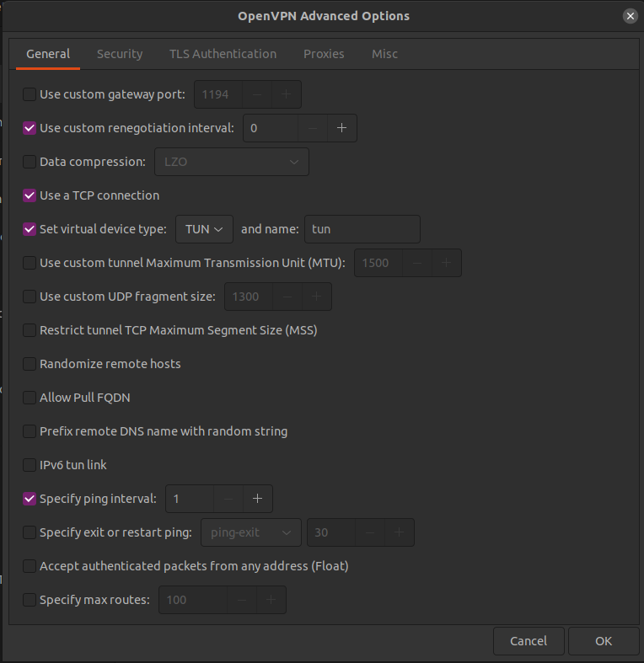Viewport: 644px width, 663px height.
Task: Uncheck Use custom renegotiation interval
Action: click(x=30, y=128)
